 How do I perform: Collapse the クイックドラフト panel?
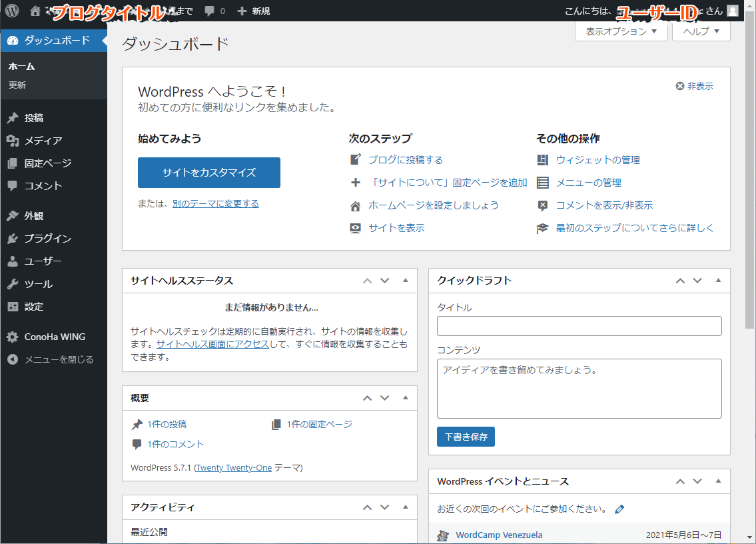719,281
